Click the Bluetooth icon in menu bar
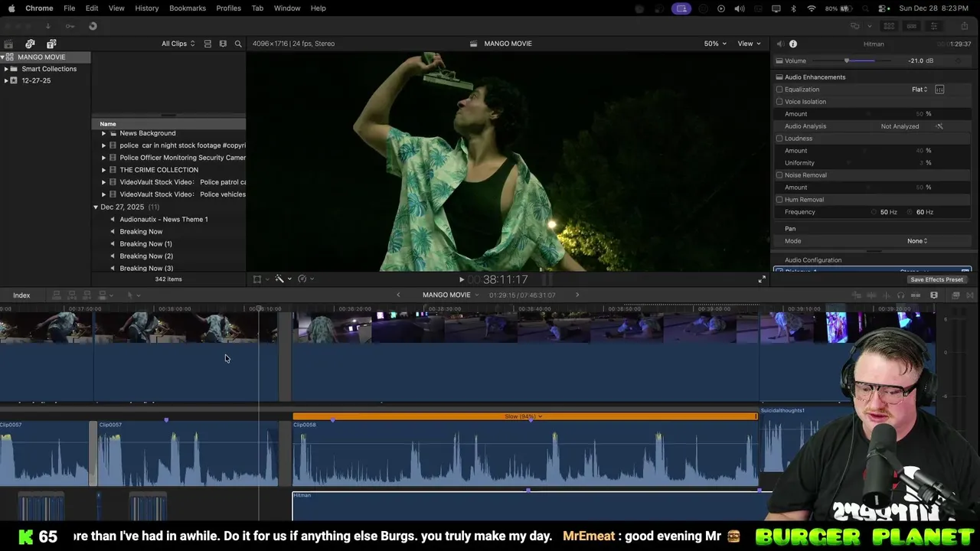980x551 pixels. click(x=793, y=8)
